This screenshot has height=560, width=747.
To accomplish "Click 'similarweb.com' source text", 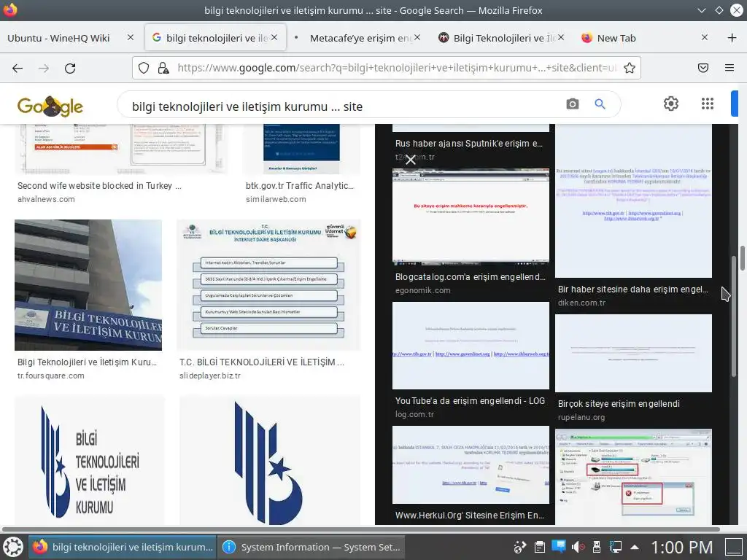I will (x=276, y=200).
